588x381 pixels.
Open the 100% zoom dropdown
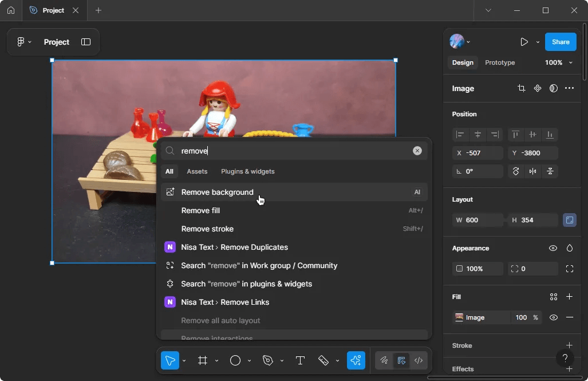(558, 62)
